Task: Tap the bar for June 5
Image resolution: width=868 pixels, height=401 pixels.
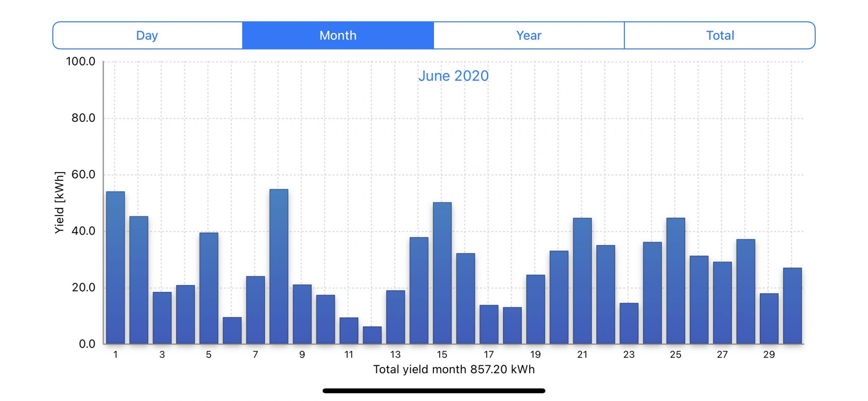Action: 209,288
